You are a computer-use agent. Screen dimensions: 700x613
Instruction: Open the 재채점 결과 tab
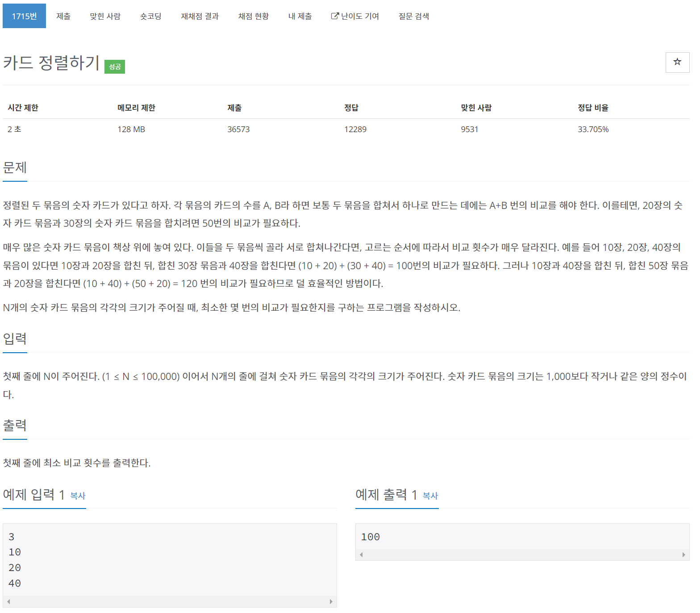[x=200, y=16]
